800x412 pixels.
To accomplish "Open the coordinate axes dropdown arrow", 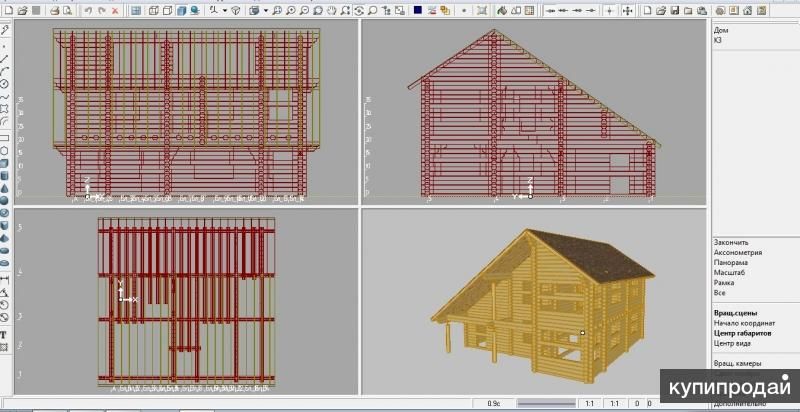I will click(224, 10).
